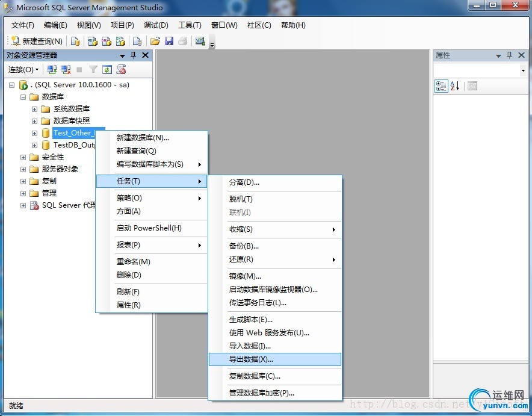Image resolution: width=532 pixels, height=416 pixels.
Task: Choose 新建数据库(N)... from context menu
Action: click(x=152, y=138)
